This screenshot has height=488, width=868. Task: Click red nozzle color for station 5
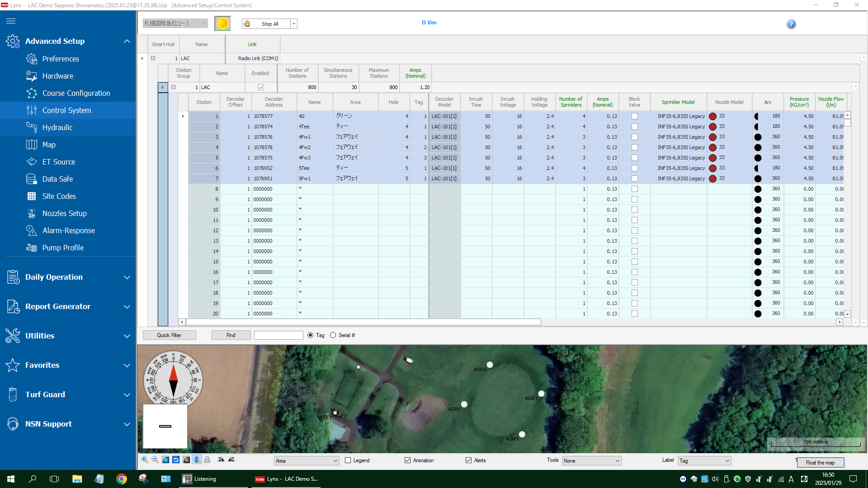point(713,158)
